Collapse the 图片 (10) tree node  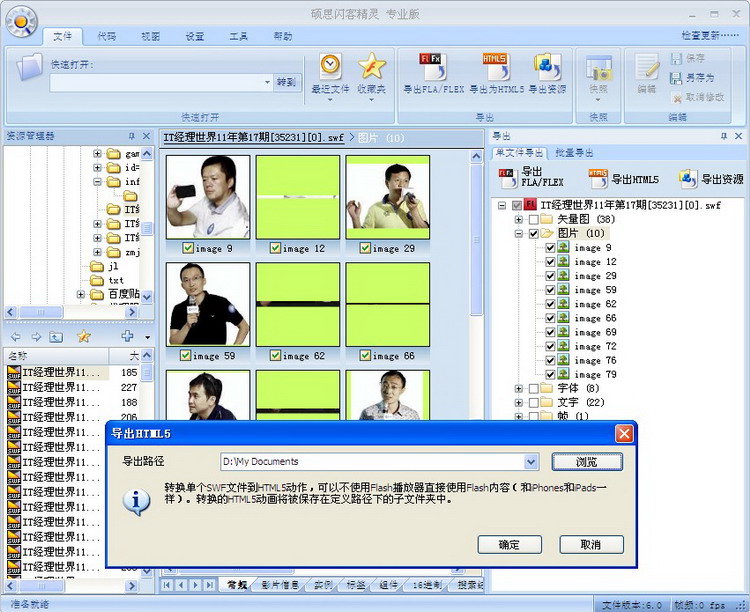point(519,233)
